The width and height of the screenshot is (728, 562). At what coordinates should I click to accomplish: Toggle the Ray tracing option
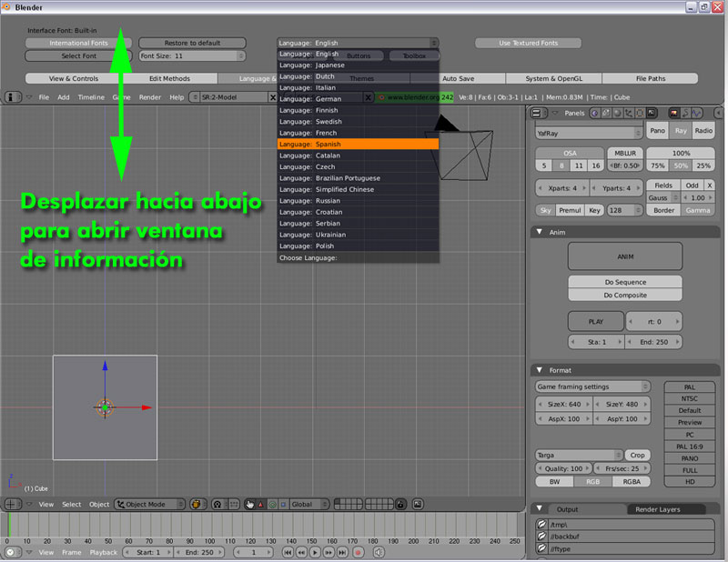tap(680, 131)
